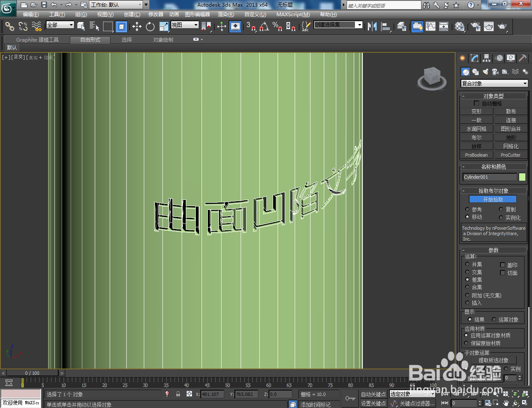Click the 布尔 compound object button
This screenshot has height=408, width=532.
(x=476, y=138)
